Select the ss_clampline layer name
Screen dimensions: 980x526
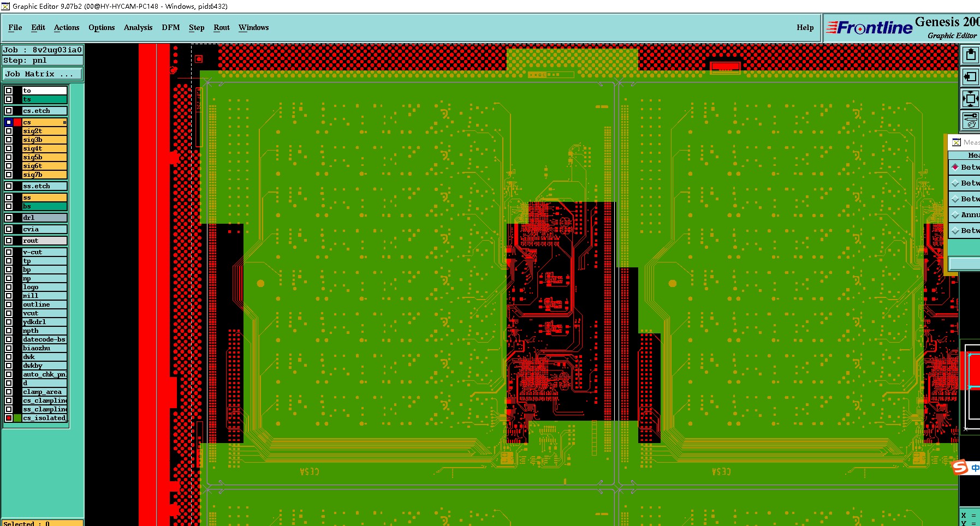point(44,409)
